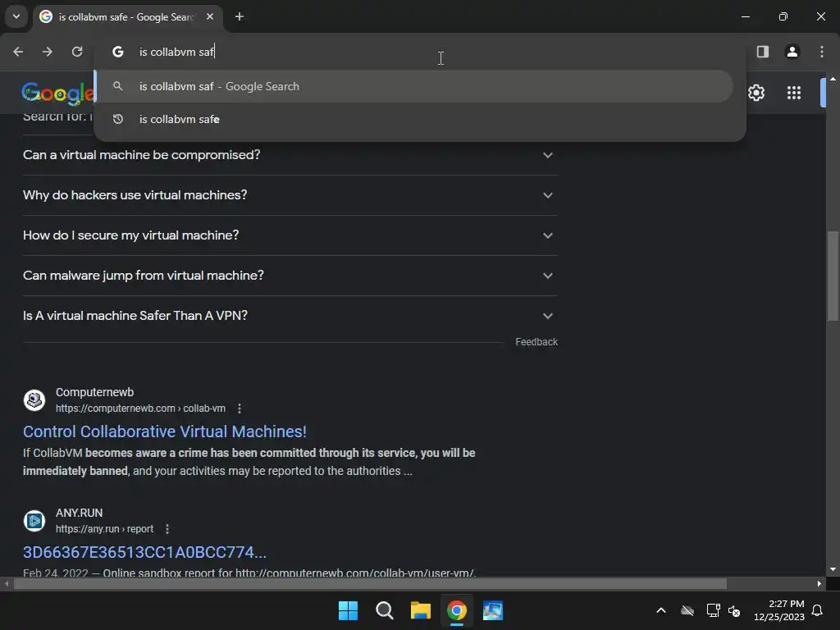
Task: Open 'Control Collaborative Virtual Machines!' result
Action: pyautogui.click(x=164, y=431)
